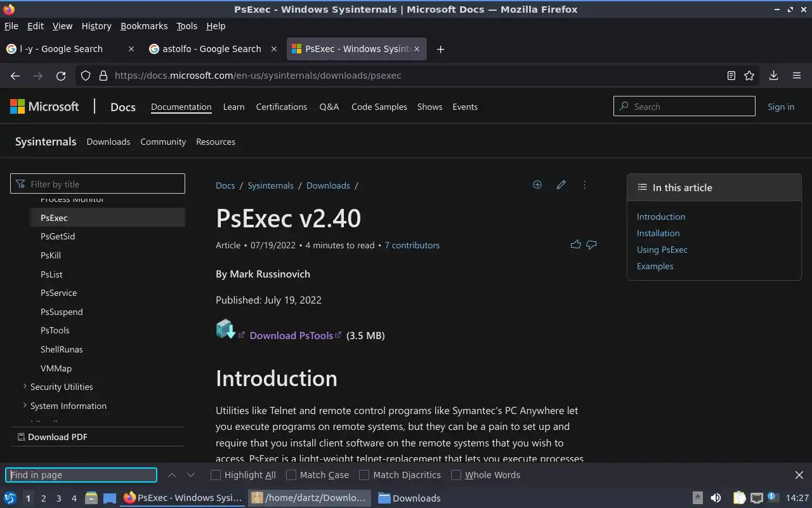Open the shield tracking protection icon
This screenshot has height=508, width=812.
86,76
